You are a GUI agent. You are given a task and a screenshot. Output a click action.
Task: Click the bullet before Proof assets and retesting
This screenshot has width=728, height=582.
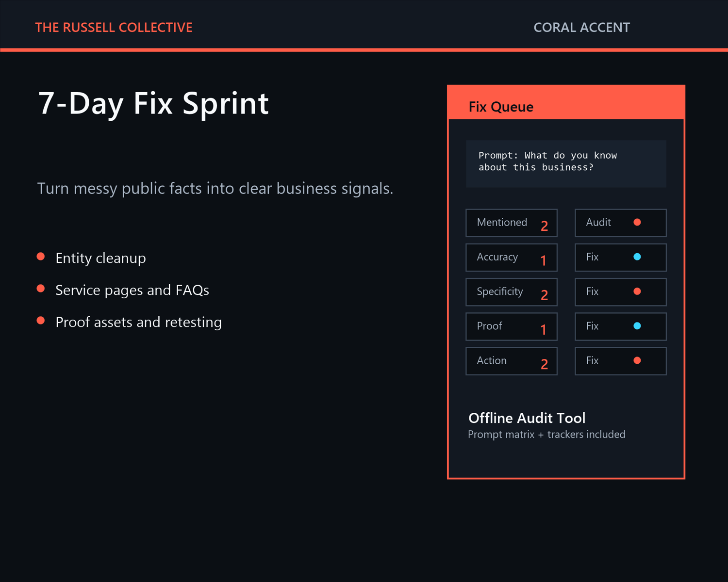(x=41, y=321)
